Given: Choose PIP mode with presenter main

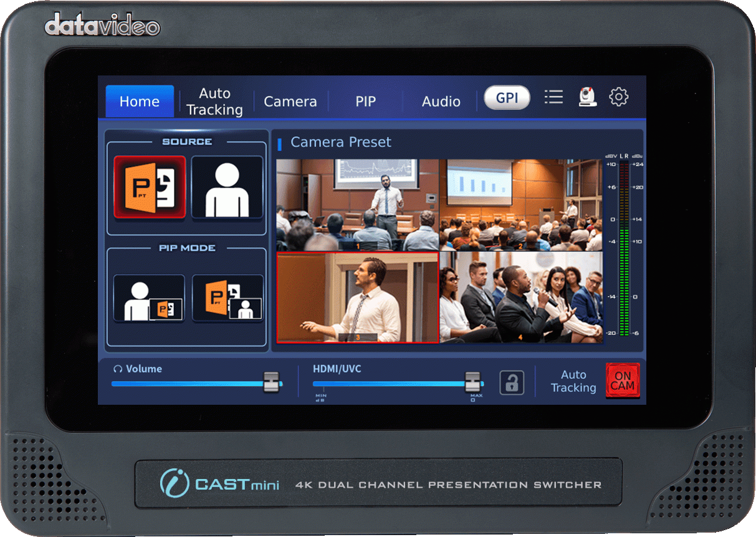Looking at the screenshot, I should (150, 299).
